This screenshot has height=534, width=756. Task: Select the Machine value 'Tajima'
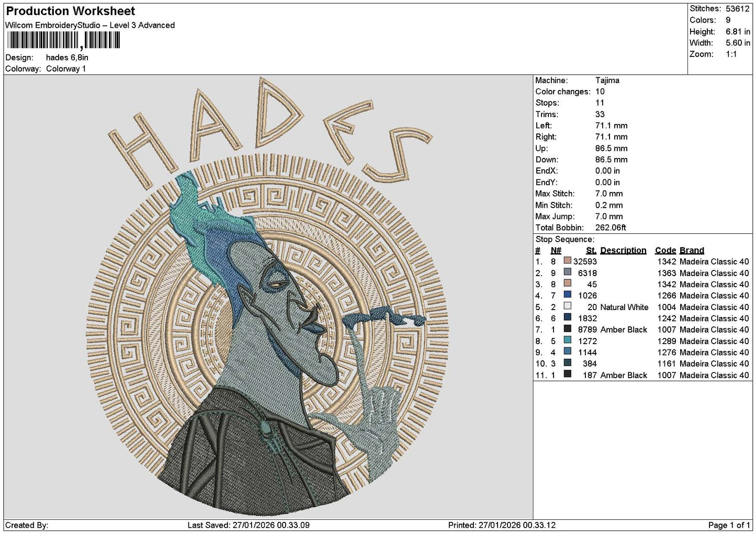click(607, 81)
